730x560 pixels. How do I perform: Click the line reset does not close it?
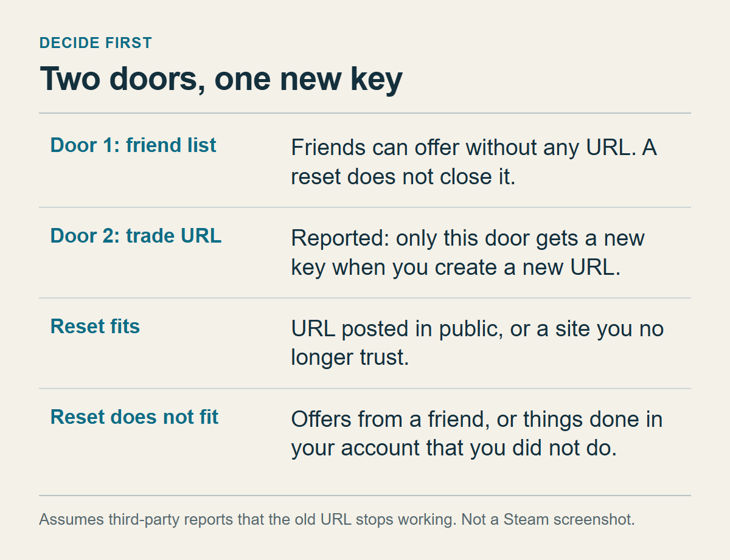pos(403,177)
